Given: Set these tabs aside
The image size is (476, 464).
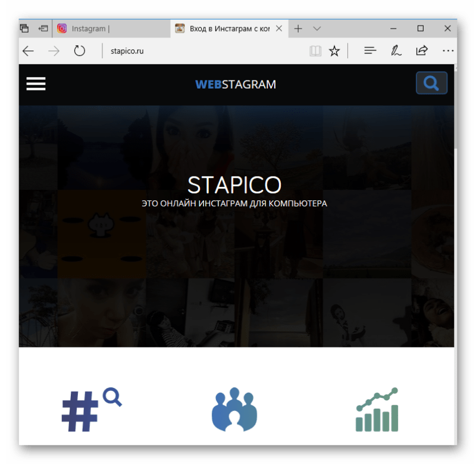Looking at the screenshot, I should (x=43, y=29).
